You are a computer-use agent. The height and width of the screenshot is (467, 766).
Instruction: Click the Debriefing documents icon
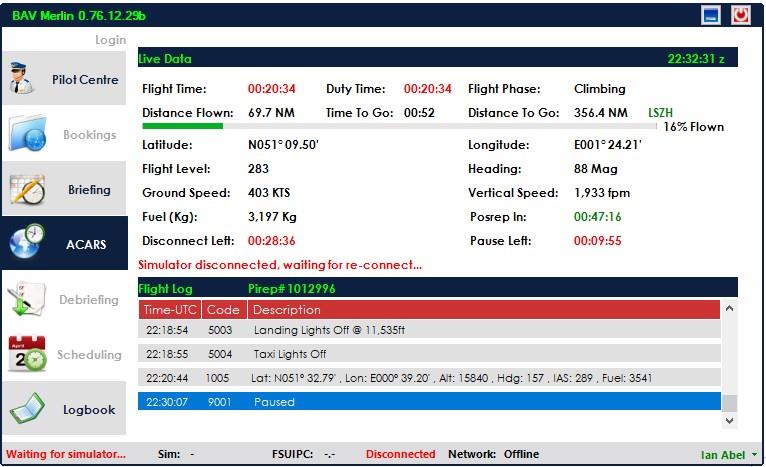tap(27, 298)
